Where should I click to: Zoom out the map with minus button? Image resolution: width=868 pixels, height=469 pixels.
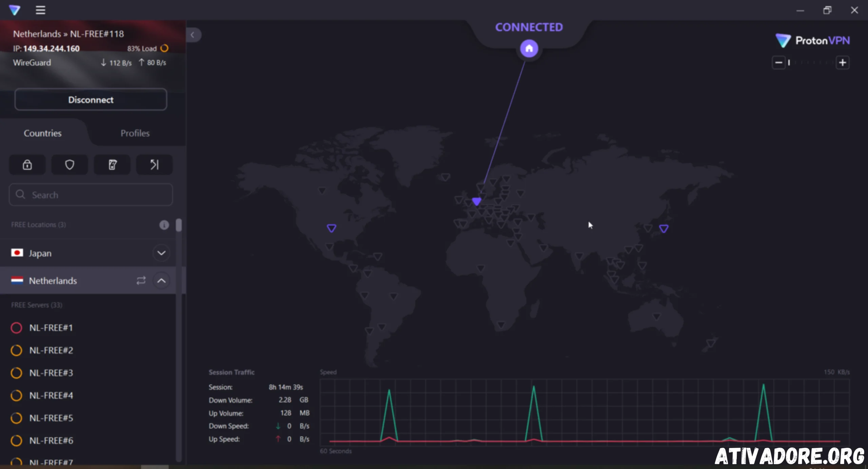[778, 63]
